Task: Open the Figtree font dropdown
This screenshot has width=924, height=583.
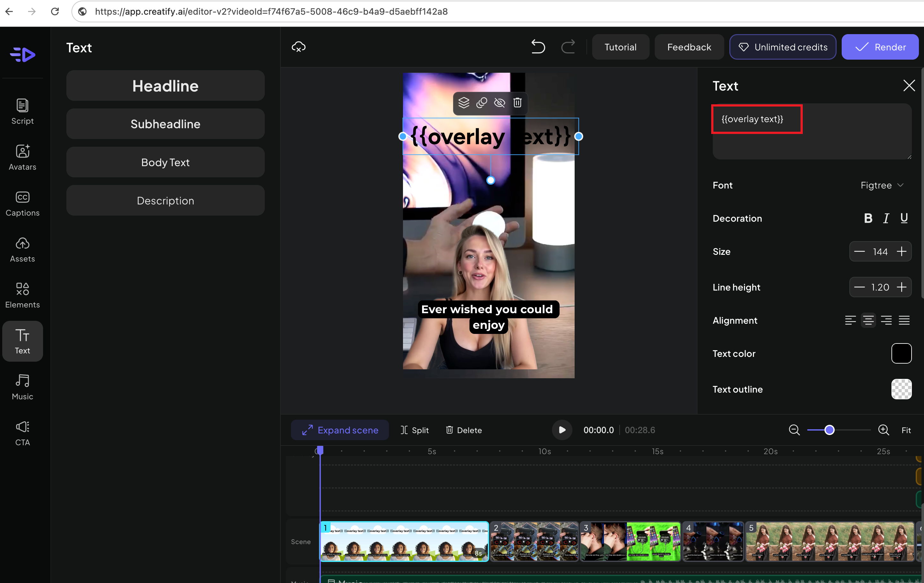Action: coord(882,185)
